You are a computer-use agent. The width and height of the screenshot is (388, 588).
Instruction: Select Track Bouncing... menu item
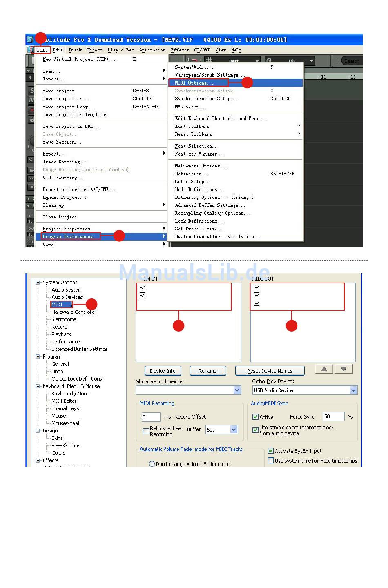(x=64, y=162)
